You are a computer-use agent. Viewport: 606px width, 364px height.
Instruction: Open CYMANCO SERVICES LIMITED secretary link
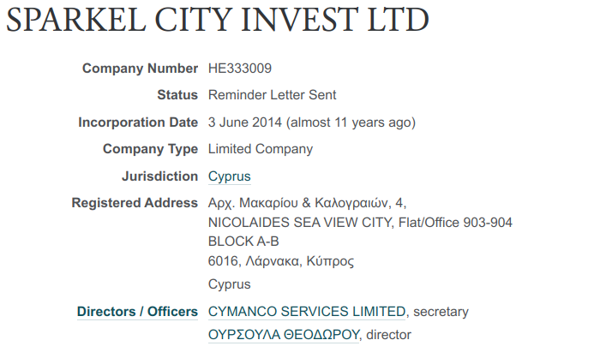(x=307, y=312)
